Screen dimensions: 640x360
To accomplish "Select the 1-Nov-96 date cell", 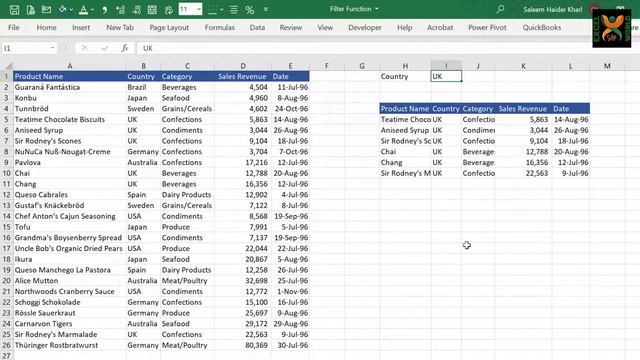I will click(290, 291).
